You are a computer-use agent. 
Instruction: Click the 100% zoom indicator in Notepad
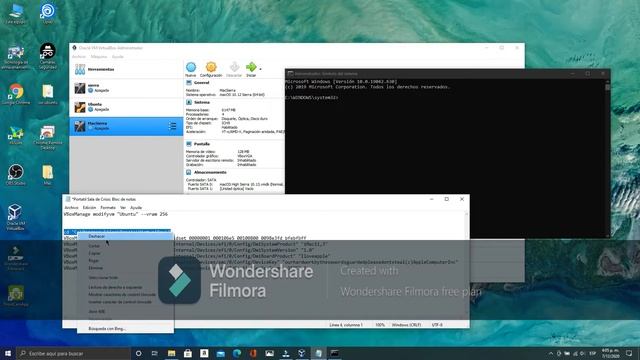pos(380,325)
